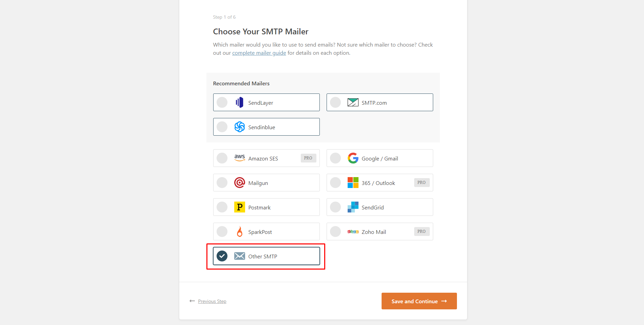The image size is (644, 325).
Task: Click the SendLayer logo icon
Action: pyautogui.click(x=240, y=102)
